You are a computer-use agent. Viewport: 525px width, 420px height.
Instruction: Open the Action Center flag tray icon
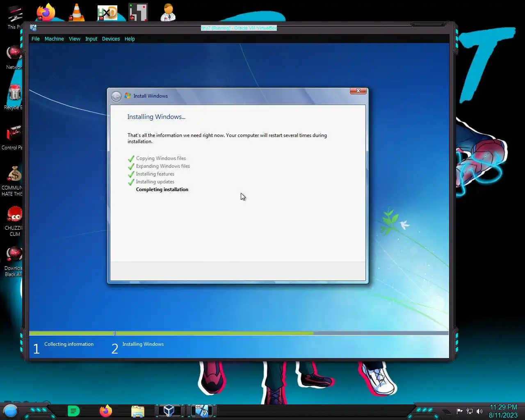point(459,411)
